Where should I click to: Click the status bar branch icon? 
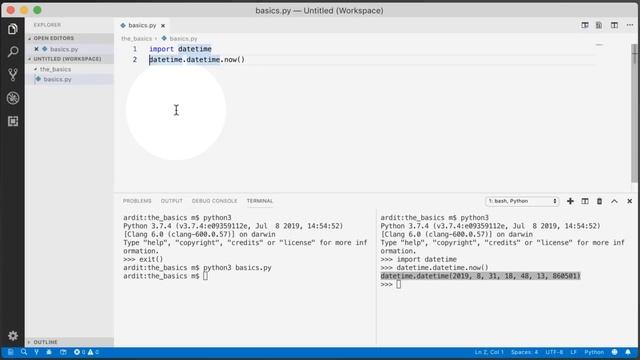click(x=36, y=352)
